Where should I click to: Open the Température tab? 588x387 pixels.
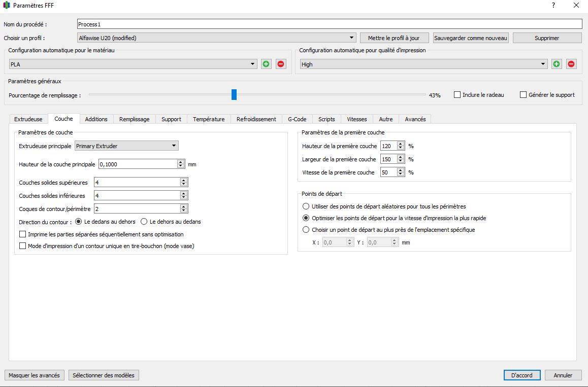click(x=208, y=119)
